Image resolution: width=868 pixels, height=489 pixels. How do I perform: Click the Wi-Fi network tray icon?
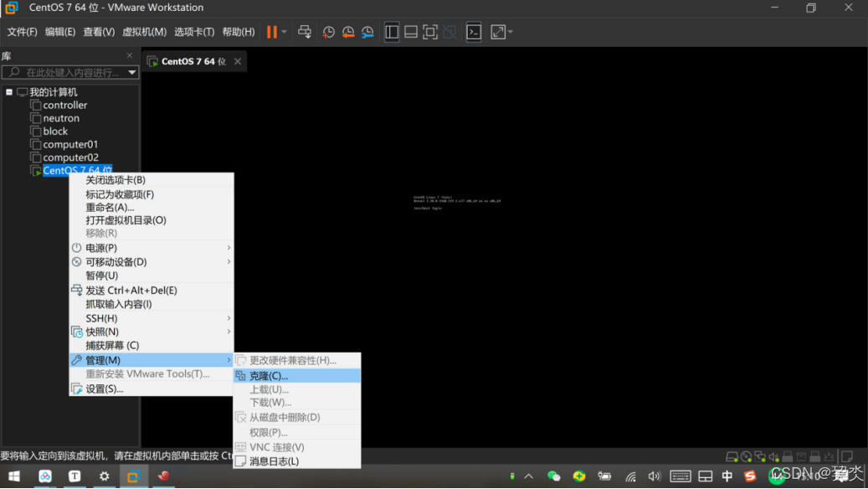click(630, 476)
